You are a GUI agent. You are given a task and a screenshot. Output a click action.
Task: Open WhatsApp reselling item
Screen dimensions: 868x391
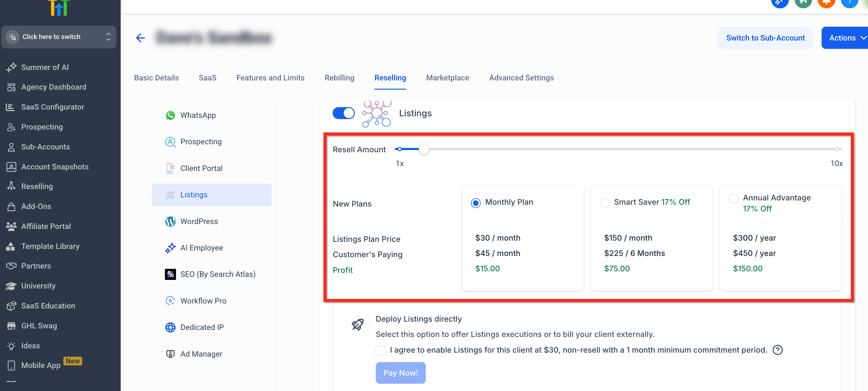[x=198, y=115]
